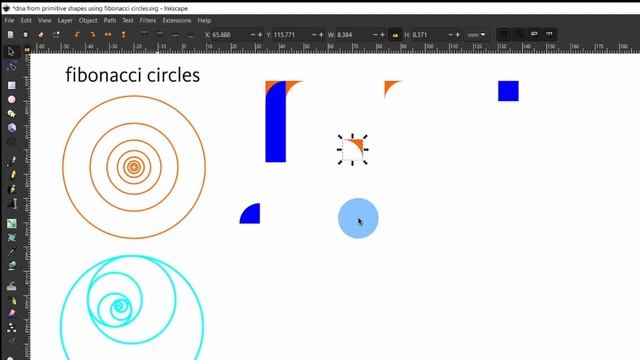
Task: Click Select All objects icon
Action: click(x=11, y=35)
